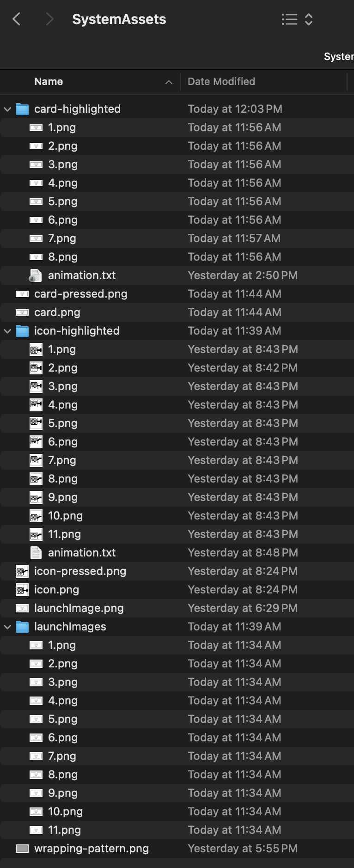Collapse the card-highlighted folder
The image size is (354, 868).
7,109
